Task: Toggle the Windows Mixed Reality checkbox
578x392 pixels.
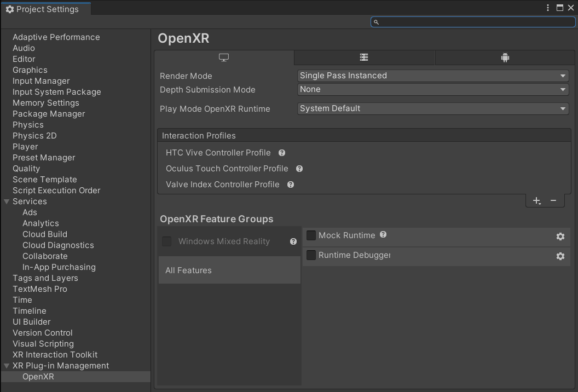Action: point(167,241)
